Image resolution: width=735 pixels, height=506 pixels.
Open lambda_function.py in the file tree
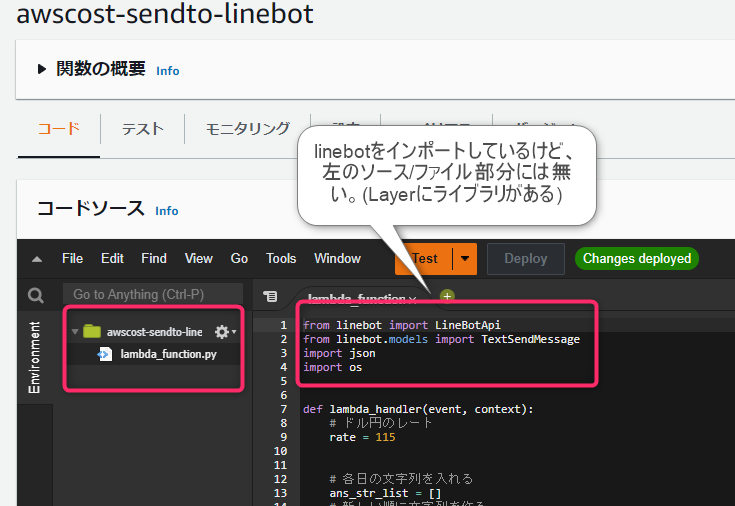coord(168,354)
